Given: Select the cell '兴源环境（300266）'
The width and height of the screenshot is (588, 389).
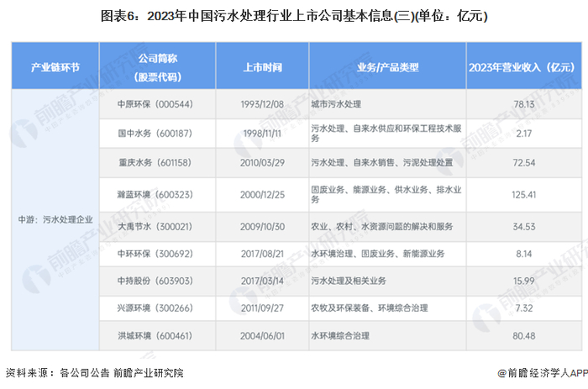Looking at the screenshot, I should [x=158, y=308].
